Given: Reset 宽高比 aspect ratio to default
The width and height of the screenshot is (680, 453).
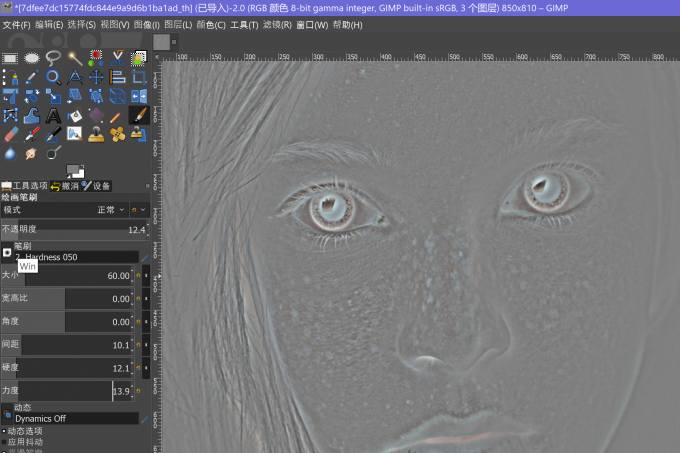Looking at the screenshot, I should point(139,298).
